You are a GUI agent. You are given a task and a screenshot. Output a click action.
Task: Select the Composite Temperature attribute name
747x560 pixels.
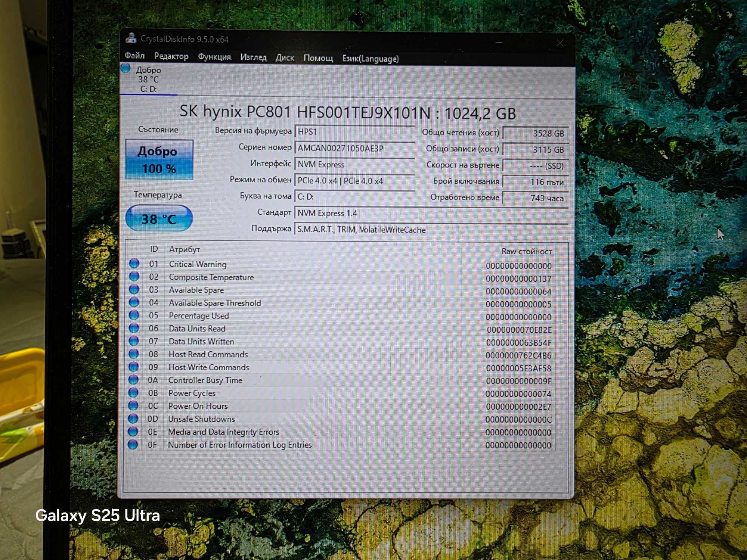tap(211, 277)
